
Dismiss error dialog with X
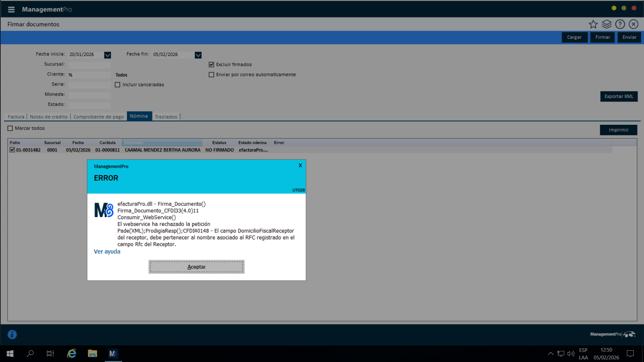pos(300,165)
